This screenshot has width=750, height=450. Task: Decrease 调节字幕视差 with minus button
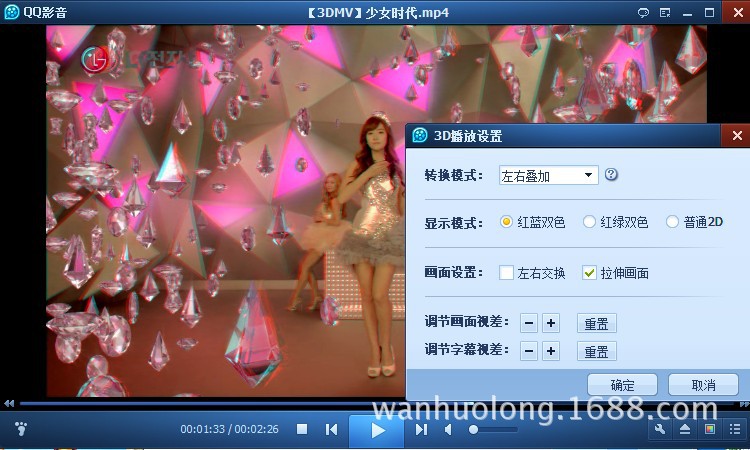tap(529, 351)
